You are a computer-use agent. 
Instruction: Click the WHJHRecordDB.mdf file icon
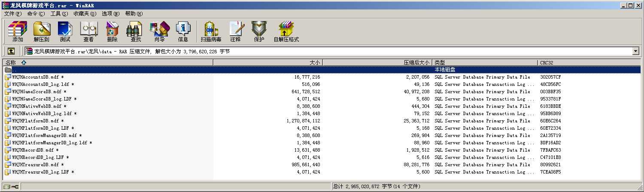point(8,150)
